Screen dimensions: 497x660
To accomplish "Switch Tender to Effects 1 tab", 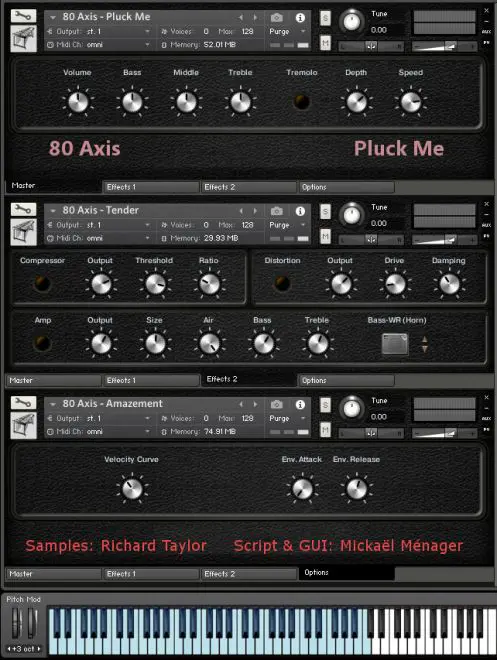I will click(x=151, y=381).
